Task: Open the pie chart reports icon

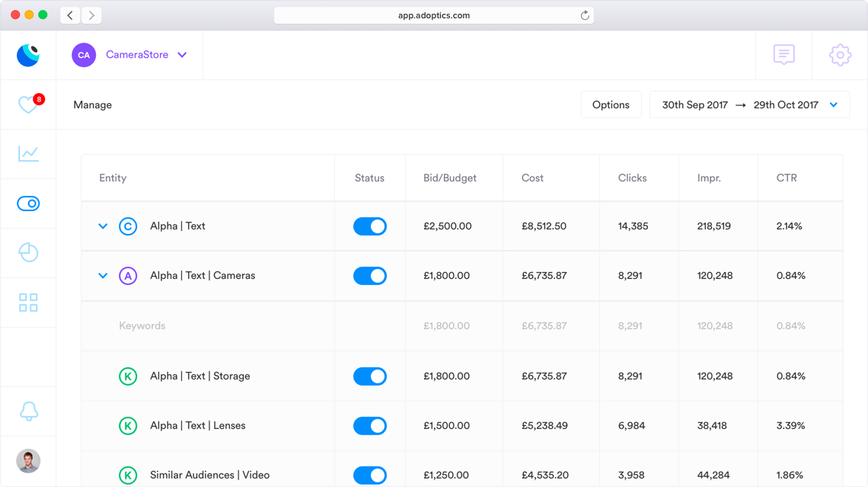Action: tap(28, 253)
